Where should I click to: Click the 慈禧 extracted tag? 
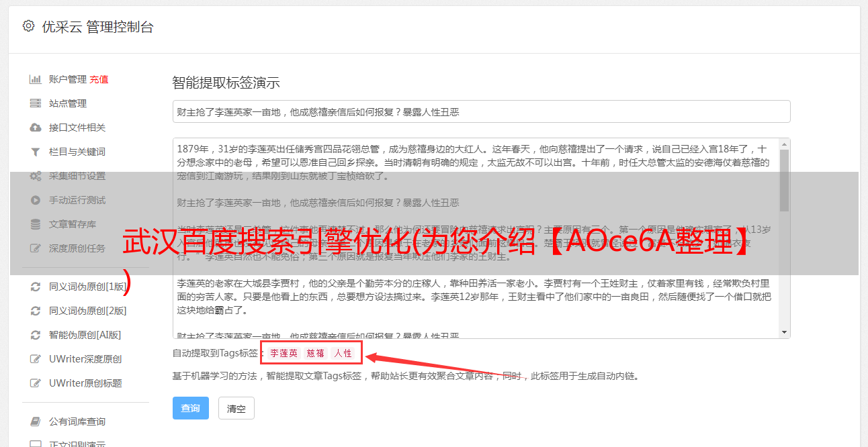[316, 353]
